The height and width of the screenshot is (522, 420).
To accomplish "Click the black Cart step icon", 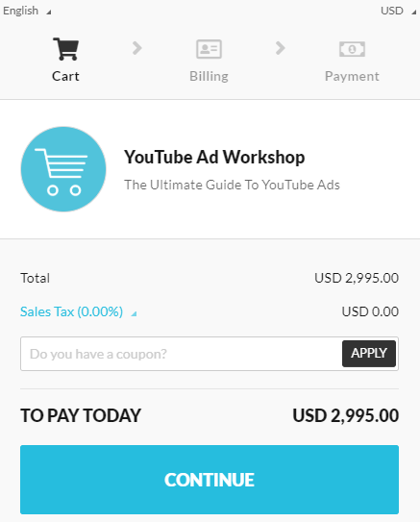I will pyautogui.click(x=66, y=49).
